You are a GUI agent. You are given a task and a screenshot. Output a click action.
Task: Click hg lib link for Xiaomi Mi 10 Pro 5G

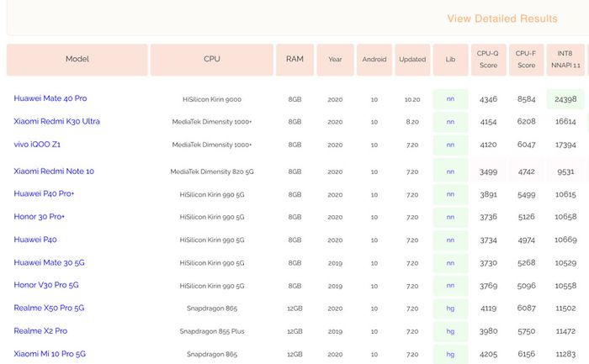click(x=450, y=354)
